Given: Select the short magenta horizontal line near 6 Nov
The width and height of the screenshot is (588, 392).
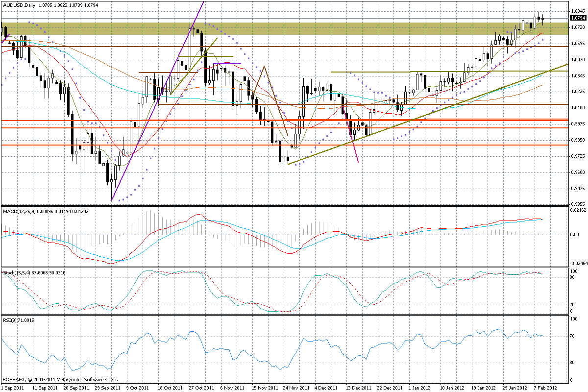Looking at the screenshot, I should pyautogui.click(x=227, y=63).
